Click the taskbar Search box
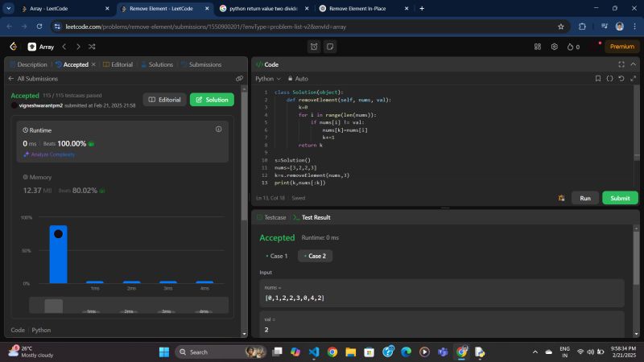 click(221, 352)
